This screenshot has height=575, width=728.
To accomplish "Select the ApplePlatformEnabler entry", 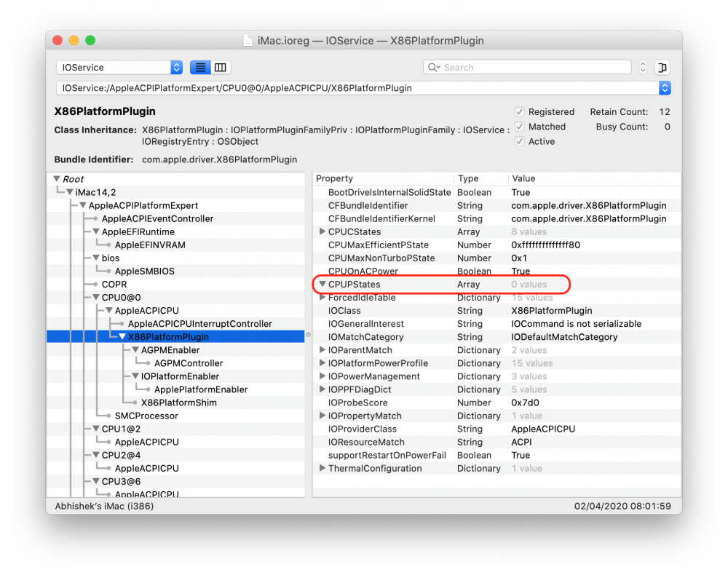I will pyautogui.click(x=201, y=389).
